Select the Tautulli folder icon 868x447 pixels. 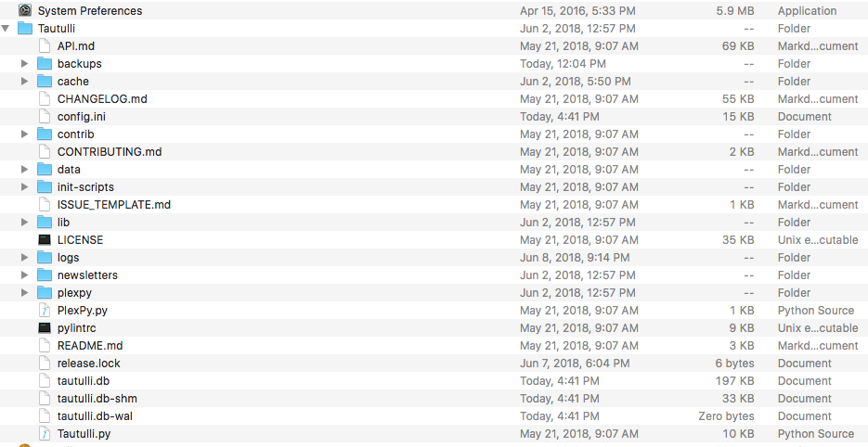click(25, 29)
